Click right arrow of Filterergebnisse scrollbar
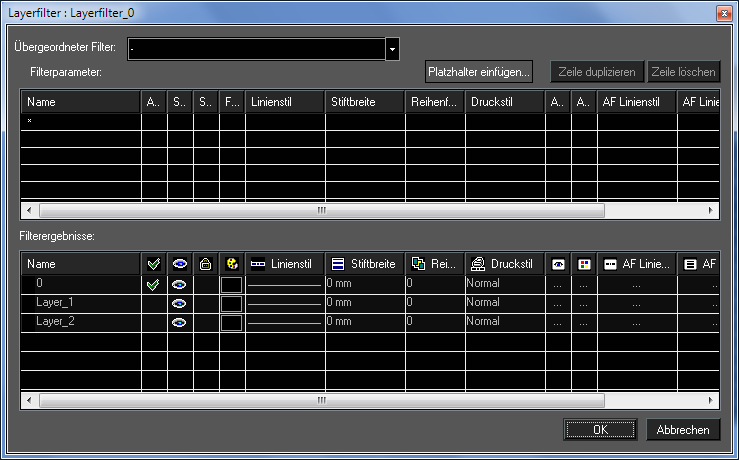This screenshot has width=739, height=460. [x=711, y=400]
